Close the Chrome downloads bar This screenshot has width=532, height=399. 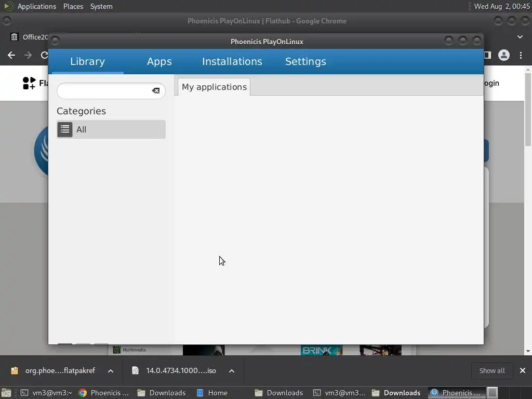coord(523,370)
